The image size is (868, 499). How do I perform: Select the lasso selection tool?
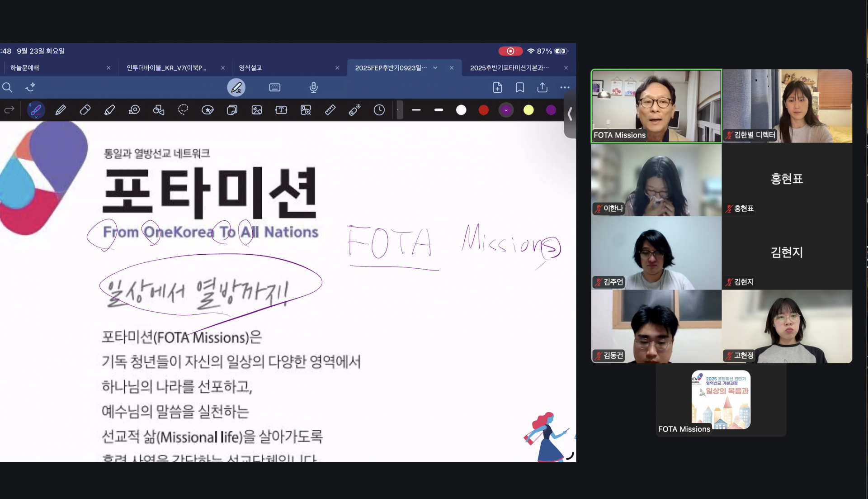coord(183,110)
